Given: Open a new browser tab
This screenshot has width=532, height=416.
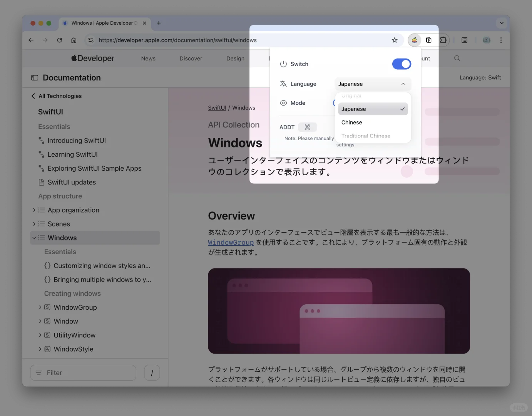Looking at the screenshot, I should point(159,23).
